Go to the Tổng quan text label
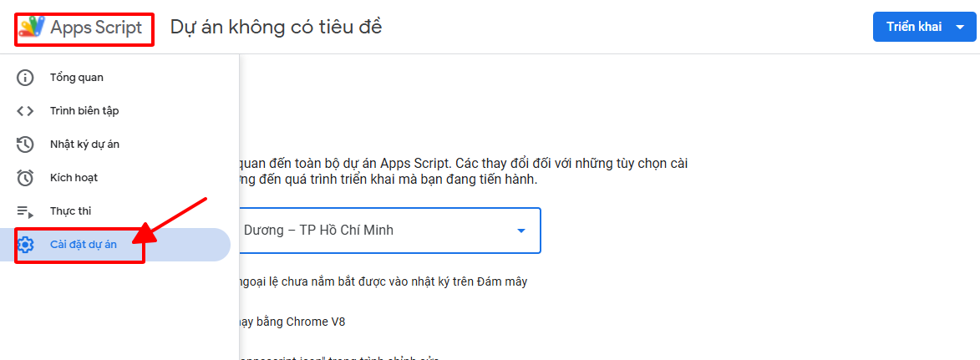Viewport: 980px width, 360px height. click(x=77, y=78)
